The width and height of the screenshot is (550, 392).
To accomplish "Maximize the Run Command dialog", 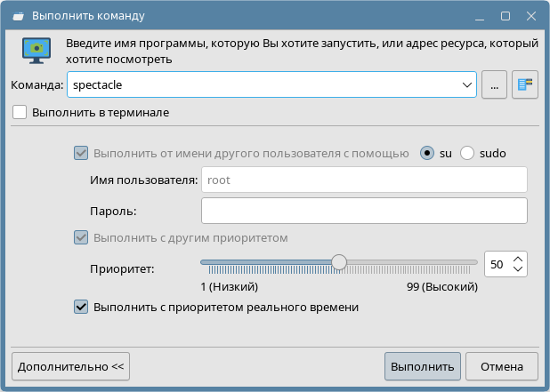I will click(505, 15).
